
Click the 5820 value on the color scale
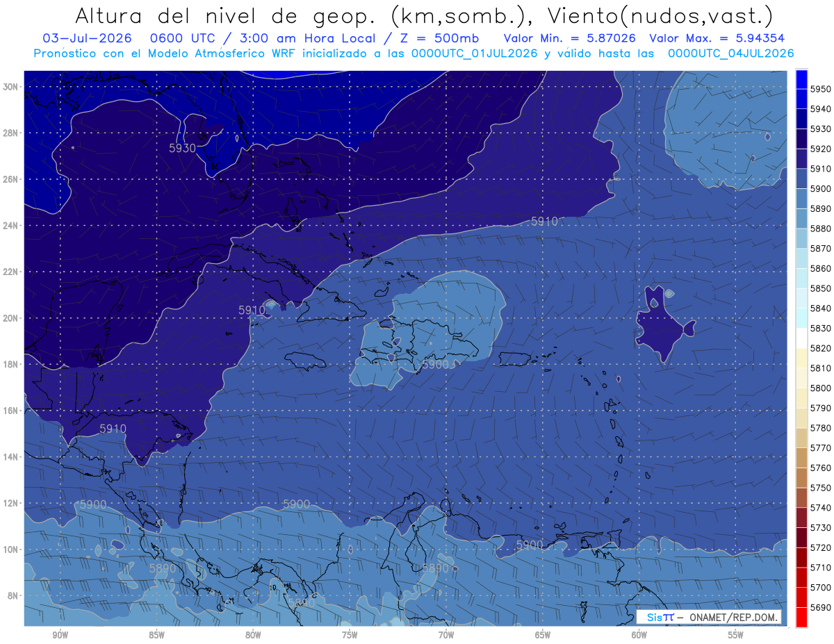coord(820,348)
